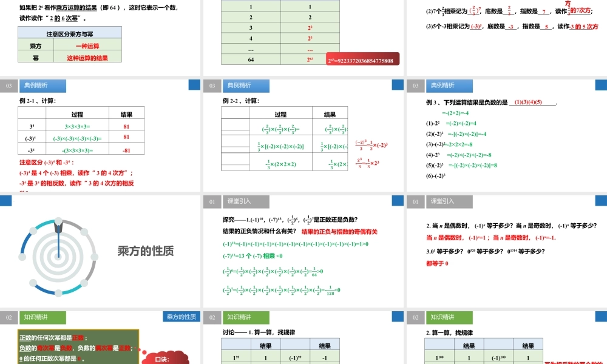The height and width of the screenshot is (364, 607).
Task: Open the slide thumbnail titled 例2-2、计算
Action: coord(303,135)
